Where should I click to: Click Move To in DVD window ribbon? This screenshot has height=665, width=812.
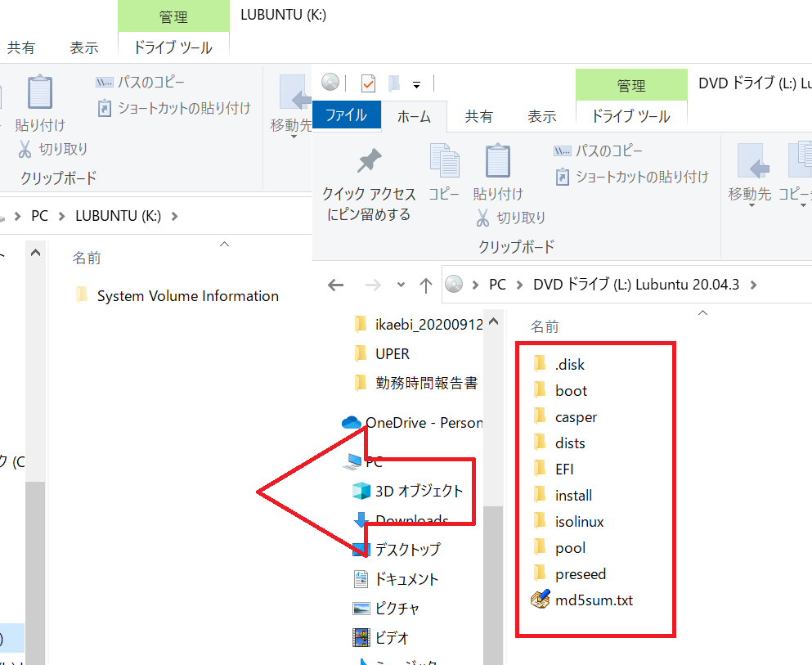tap(749, 173)
